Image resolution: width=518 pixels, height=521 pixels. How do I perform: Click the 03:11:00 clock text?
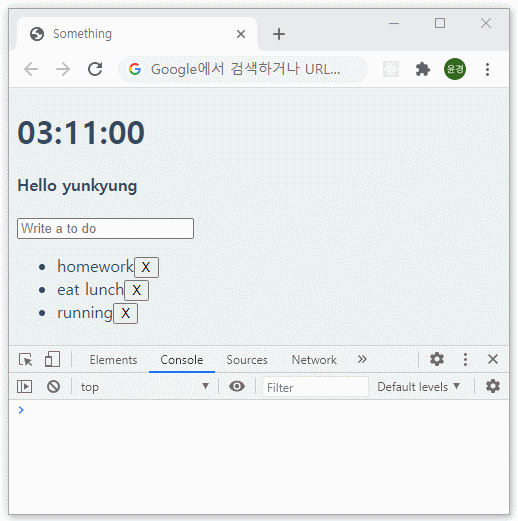pyautogui.click(x=81, y=133)
